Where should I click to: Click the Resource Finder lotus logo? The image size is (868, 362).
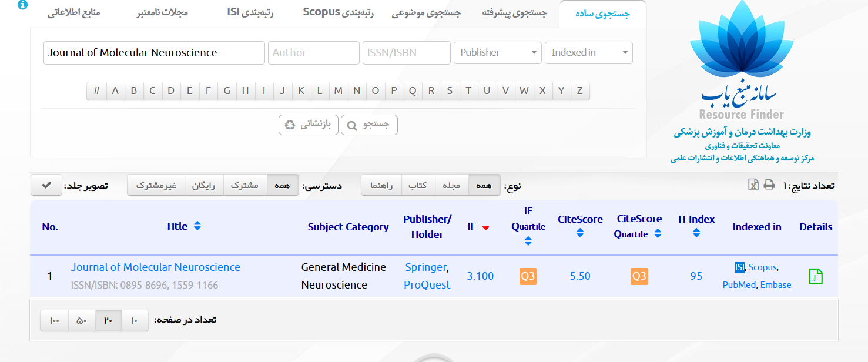tap(742, 62)
